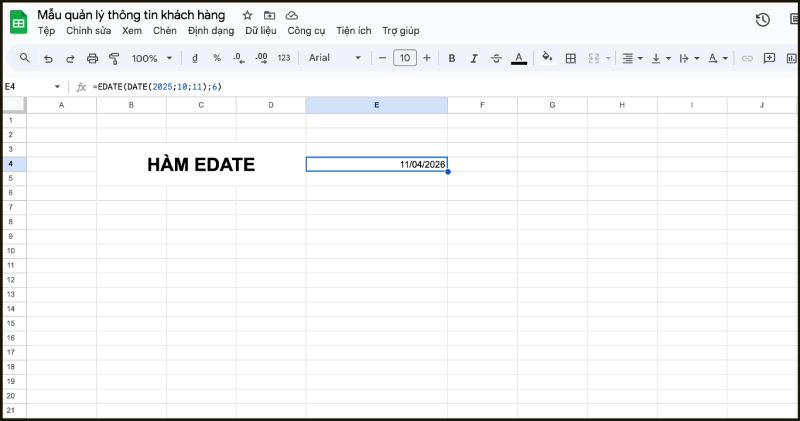Click the select all corner box

pos(14,105)
